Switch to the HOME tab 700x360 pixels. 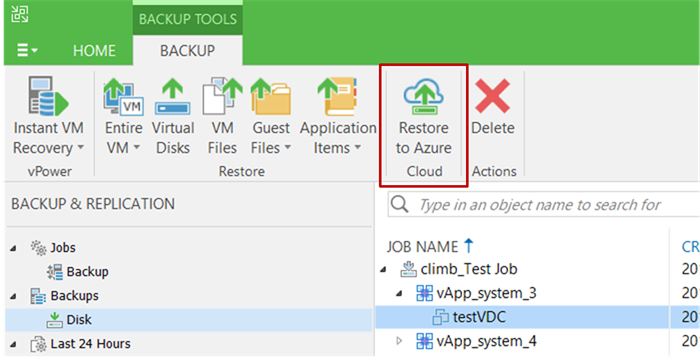point(94,51)
